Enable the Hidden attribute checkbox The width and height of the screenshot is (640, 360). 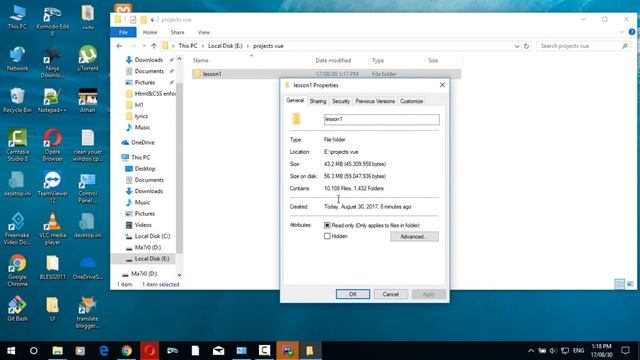pyautogui.click(x=327, y=236)
